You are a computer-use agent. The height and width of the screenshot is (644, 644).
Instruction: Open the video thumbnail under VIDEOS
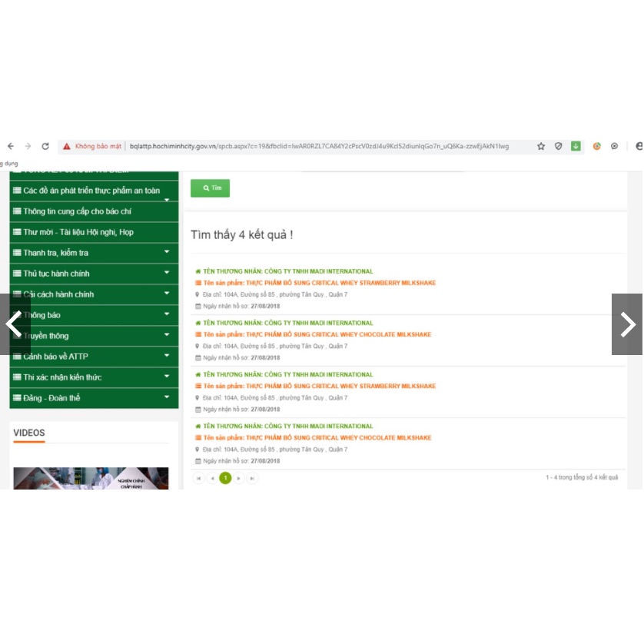coord(91,478)
